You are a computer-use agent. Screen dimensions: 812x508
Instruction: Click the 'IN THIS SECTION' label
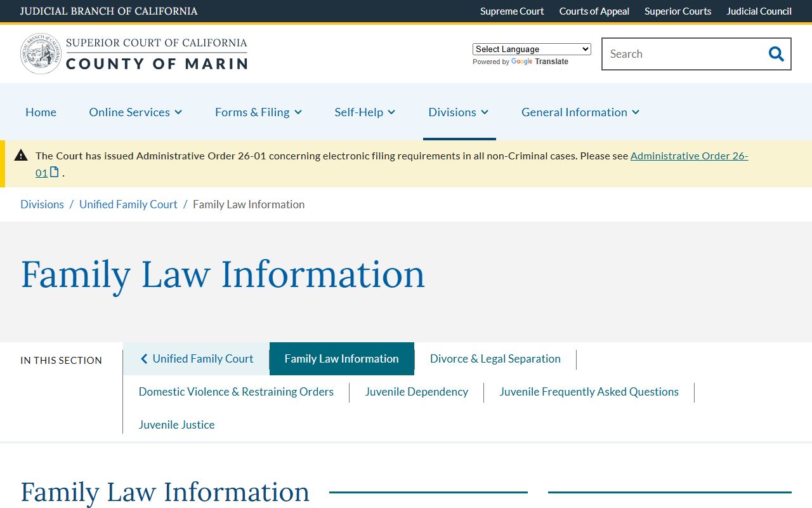tap(61, 360)
